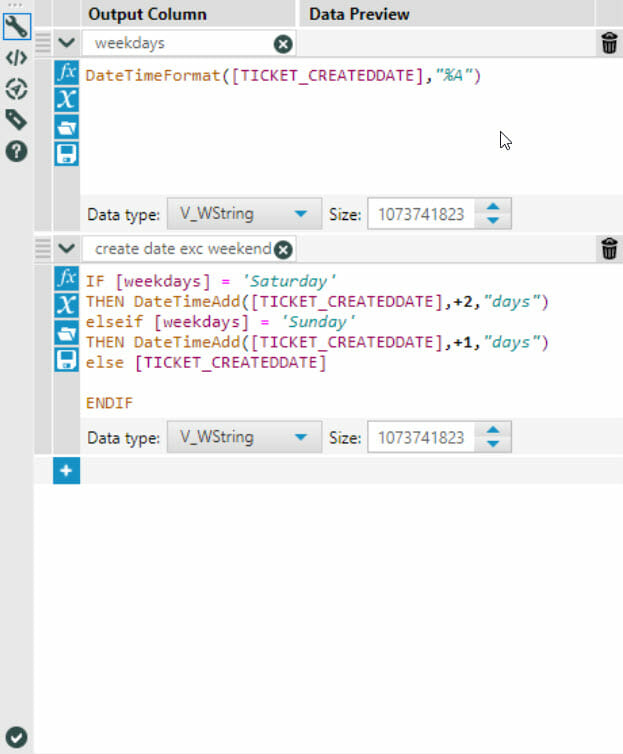Click the Size field of weekdays expression
Viewport: 623px width, 754px height.
pyautogui.click(x=422, y=214)
